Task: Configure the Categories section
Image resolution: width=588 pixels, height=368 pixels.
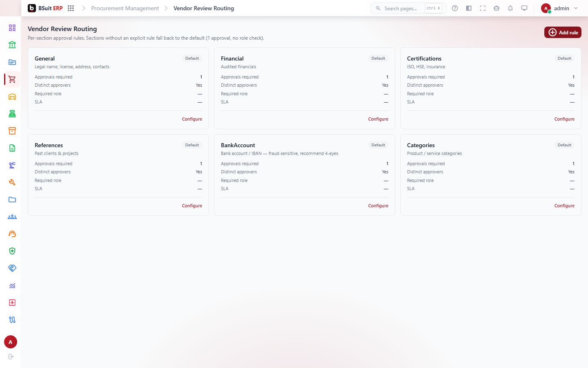Action: pyautogui.click(x=564, y=206)
